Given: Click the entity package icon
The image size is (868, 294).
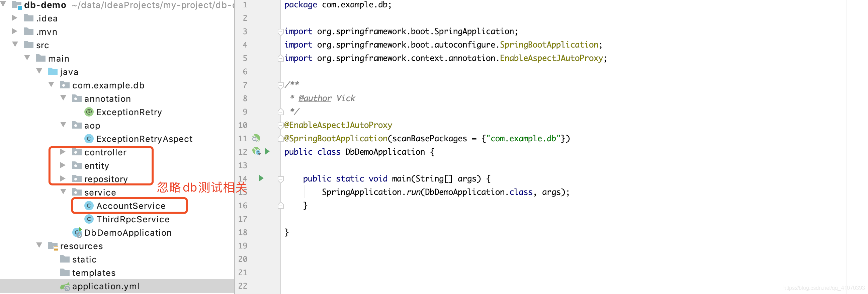Looking at the screenshot, I should point(77,165).
